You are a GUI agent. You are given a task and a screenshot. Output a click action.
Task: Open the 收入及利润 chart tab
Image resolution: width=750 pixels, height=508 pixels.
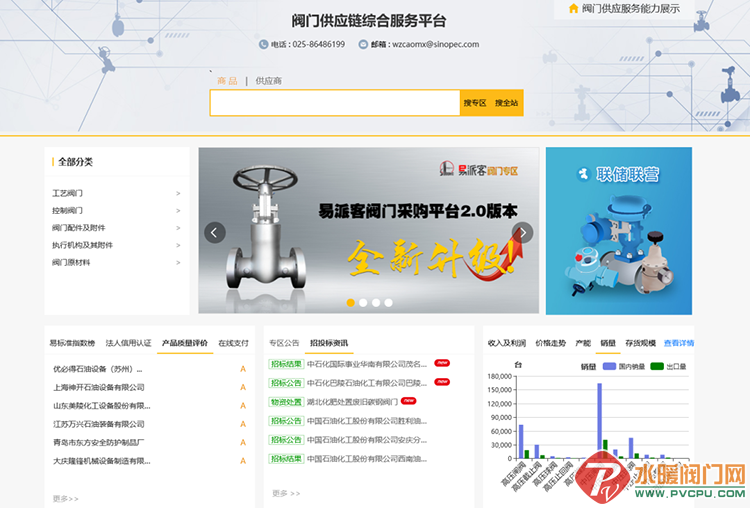(507, 343)
